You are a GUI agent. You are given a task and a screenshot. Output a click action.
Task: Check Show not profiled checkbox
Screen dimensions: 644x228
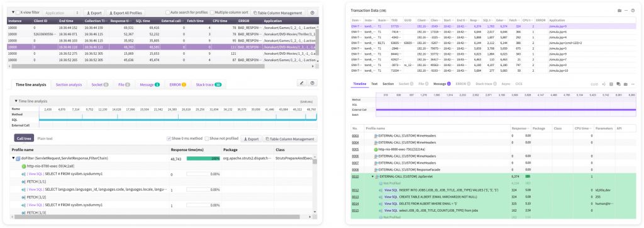207,139
